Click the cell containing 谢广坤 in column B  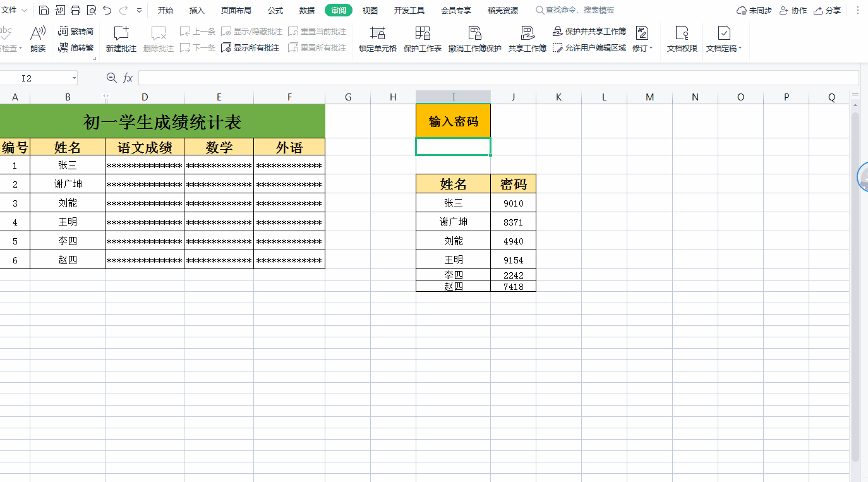[68, 184]
